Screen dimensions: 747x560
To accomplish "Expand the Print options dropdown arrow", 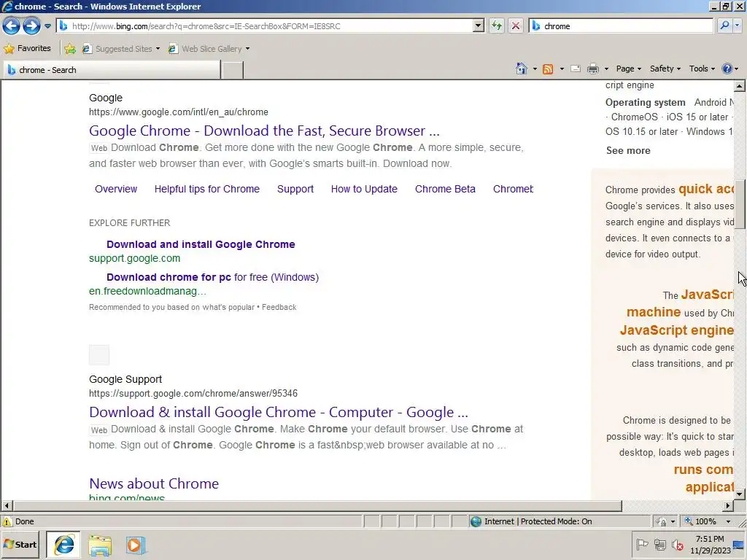I will click(606, 69).
